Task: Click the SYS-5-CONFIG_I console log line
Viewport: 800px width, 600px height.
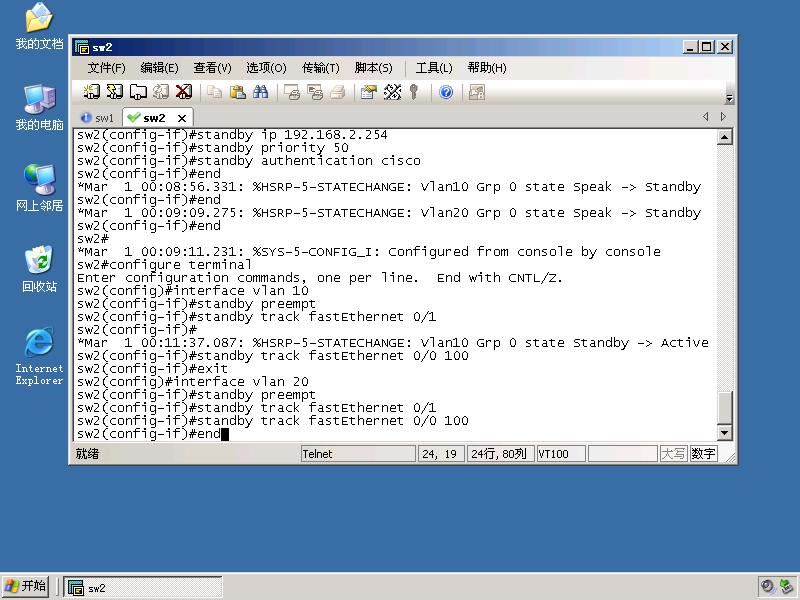Action: [368, 252]
